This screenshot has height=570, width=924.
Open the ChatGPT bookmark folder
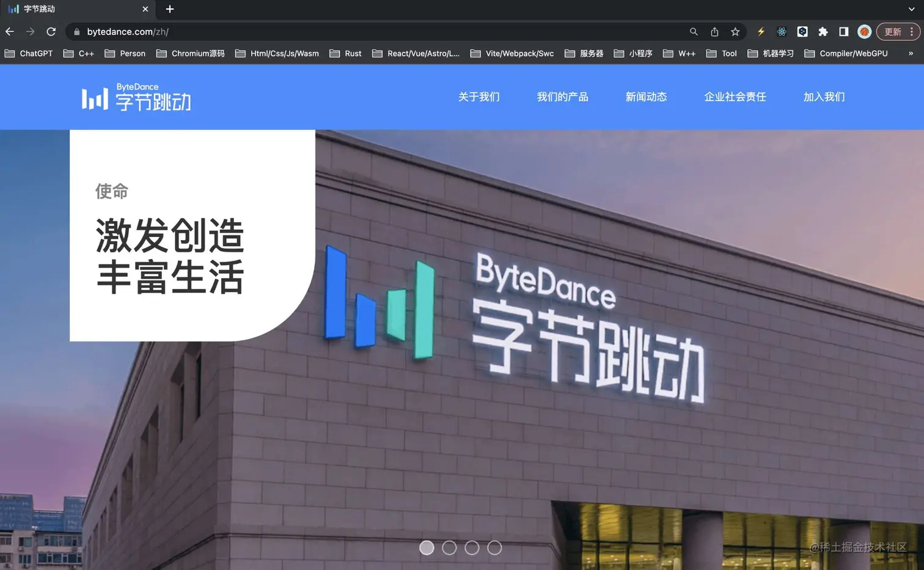[x=29, y=54]
